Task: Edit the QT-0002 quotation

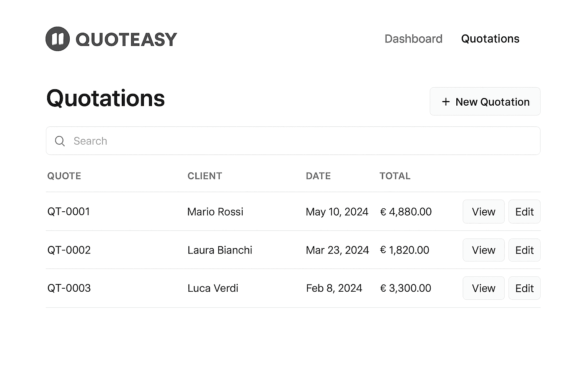Action: tap(524, 250)
